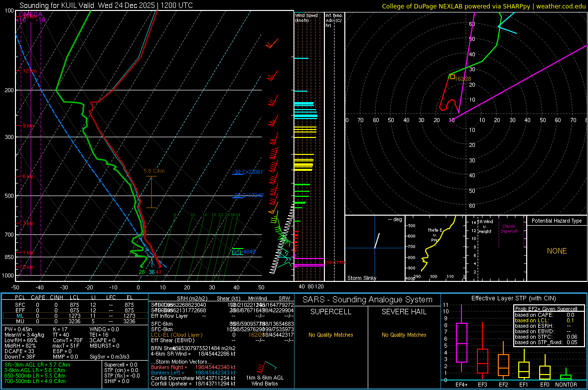This screenshot has height=390, width=588.
Task: Click 'Sfc-3km AGL LR = 5.7 C/km'
Action: click(37, 365)
